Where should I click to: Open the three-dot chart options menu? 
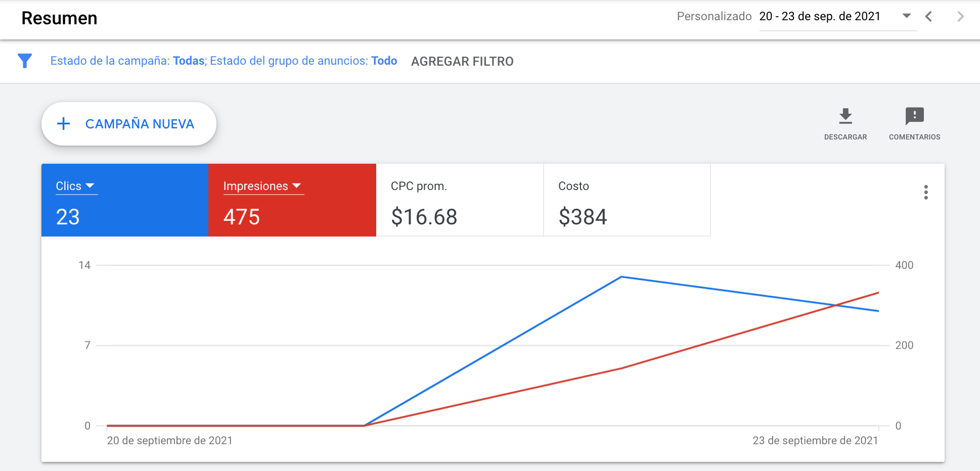926,192
